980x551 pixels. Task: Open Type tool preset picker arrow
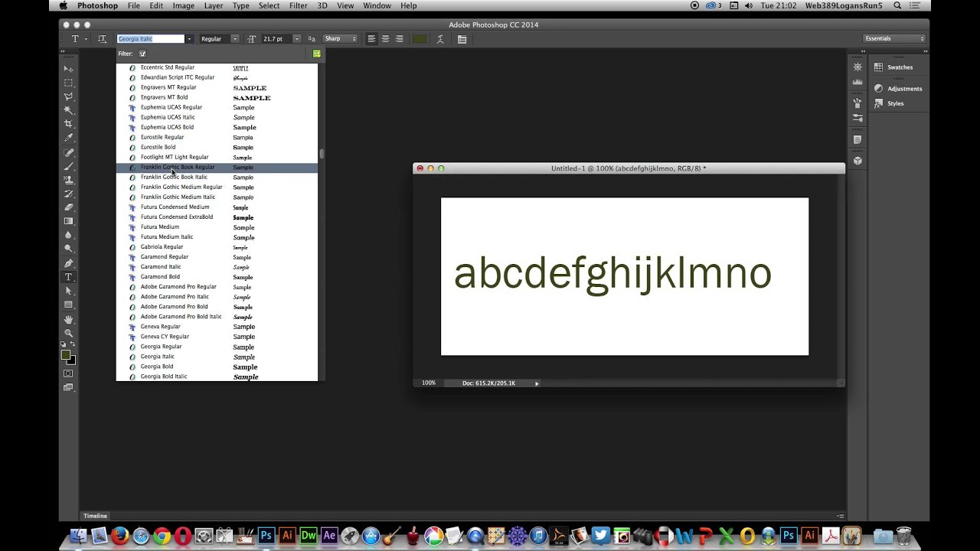coord(86,39)
